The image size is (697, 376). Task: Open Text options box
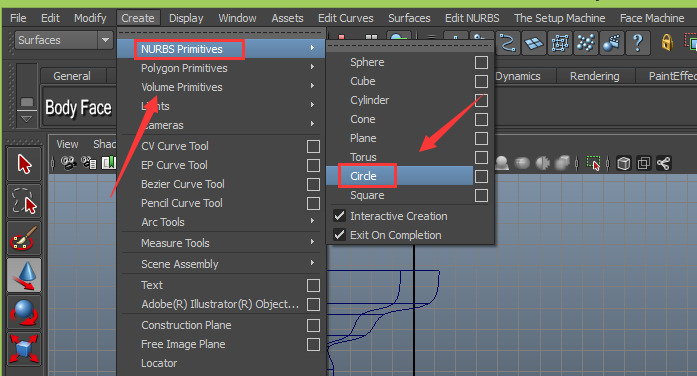[x=313, y=286]
